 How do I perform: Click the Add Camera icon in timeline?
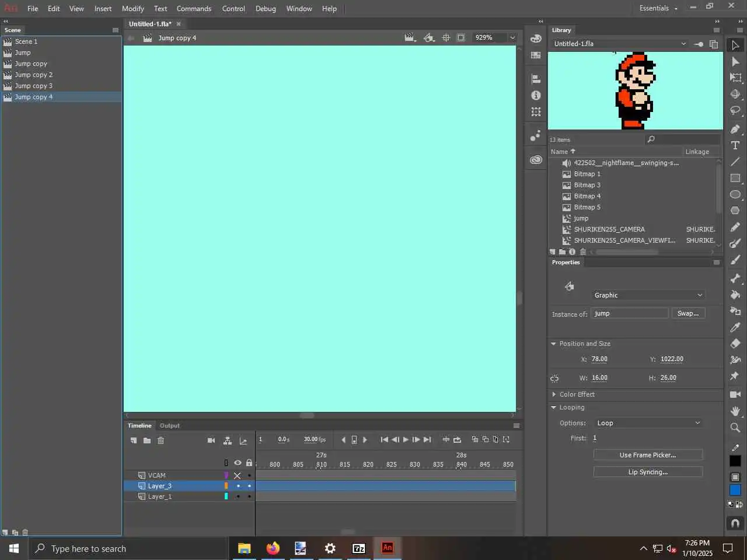tap(211, 440)
